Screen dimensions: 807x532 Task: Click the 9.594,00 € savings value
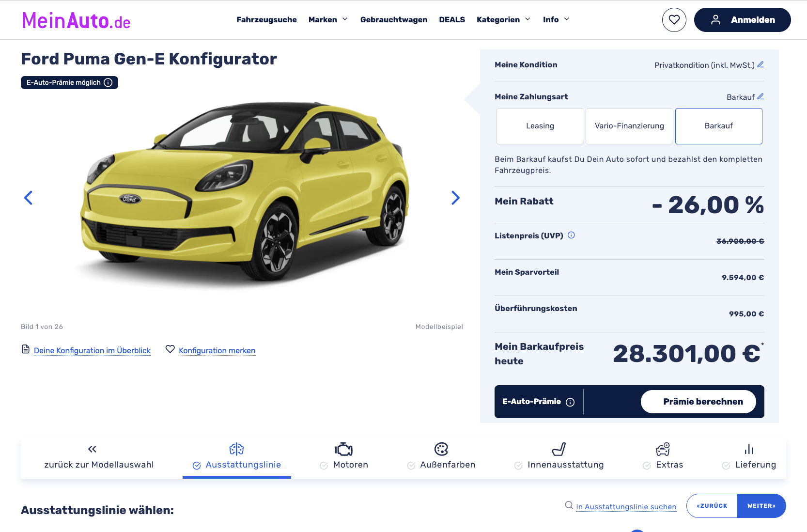click(x=743, y=278)
